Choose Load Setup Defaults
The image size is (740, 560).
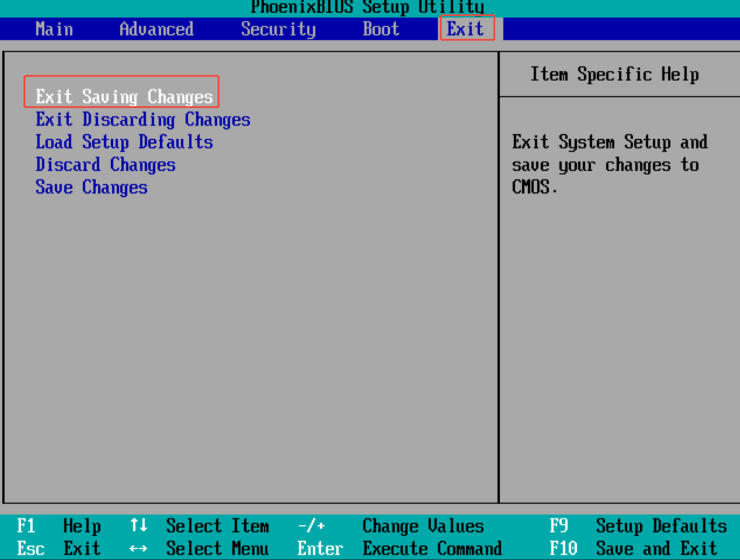[124, 142]
